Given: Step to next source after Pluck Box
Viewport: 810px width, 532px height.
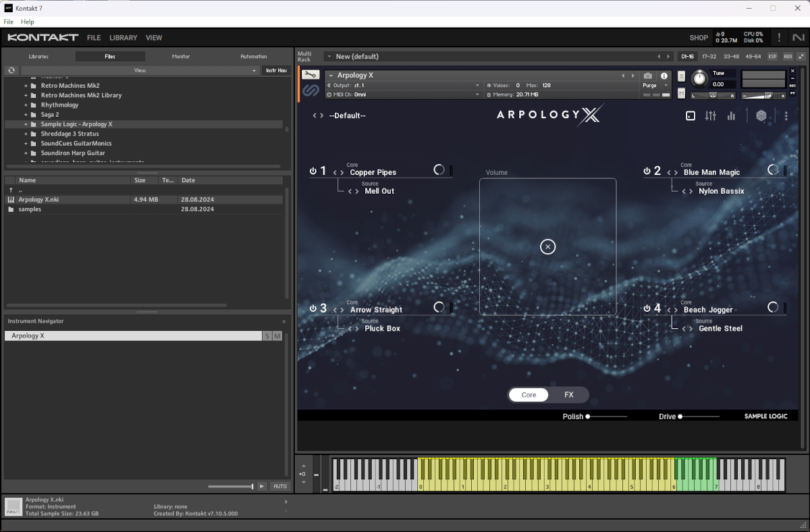Looking at the screenshot, I should pos(357,329).
